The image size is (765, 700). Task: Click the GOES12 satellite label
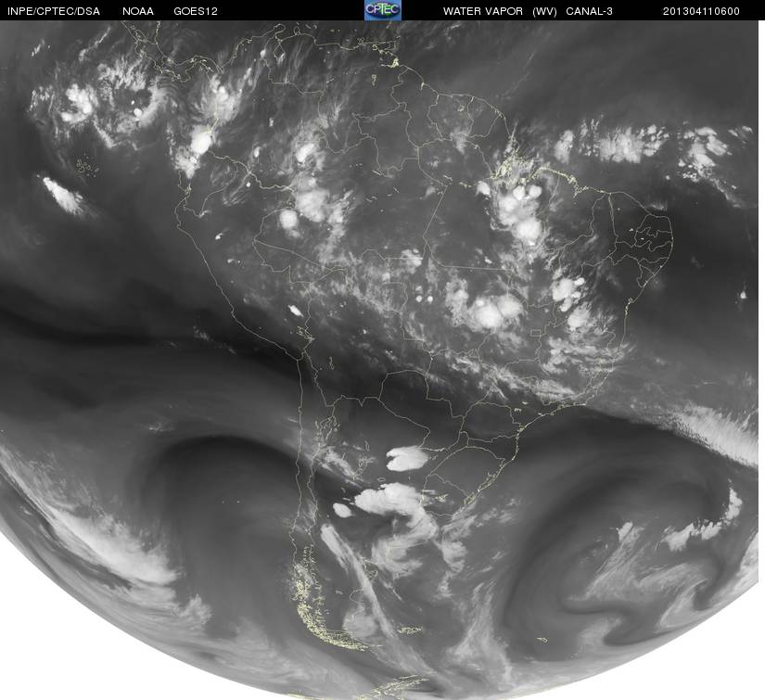tap(195, 11)
